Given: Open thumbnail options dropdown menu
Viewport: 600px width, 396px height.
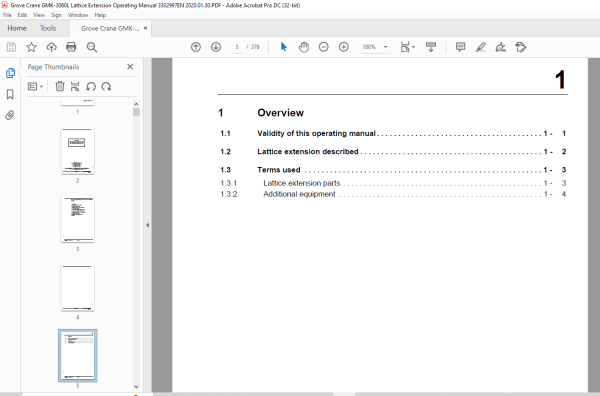Looking at the screenshot, I should click(35, 86).
